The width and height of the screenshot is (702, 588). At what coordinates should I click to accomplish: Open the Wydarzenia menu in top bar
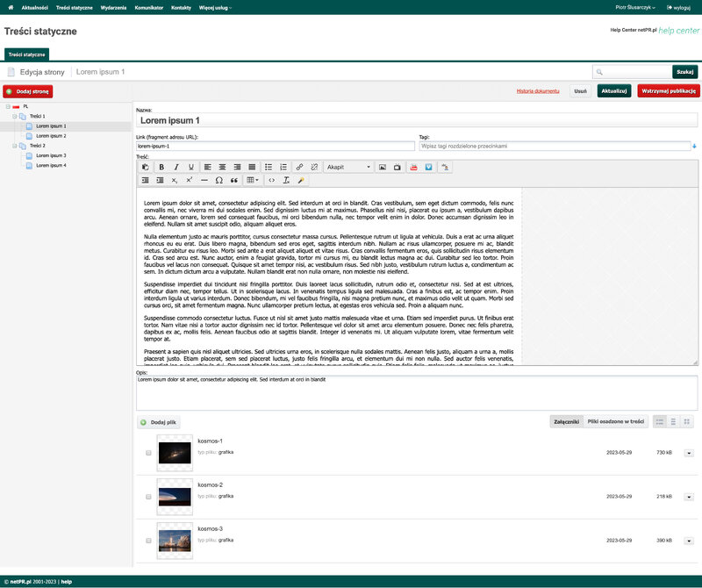click(113, 7)
